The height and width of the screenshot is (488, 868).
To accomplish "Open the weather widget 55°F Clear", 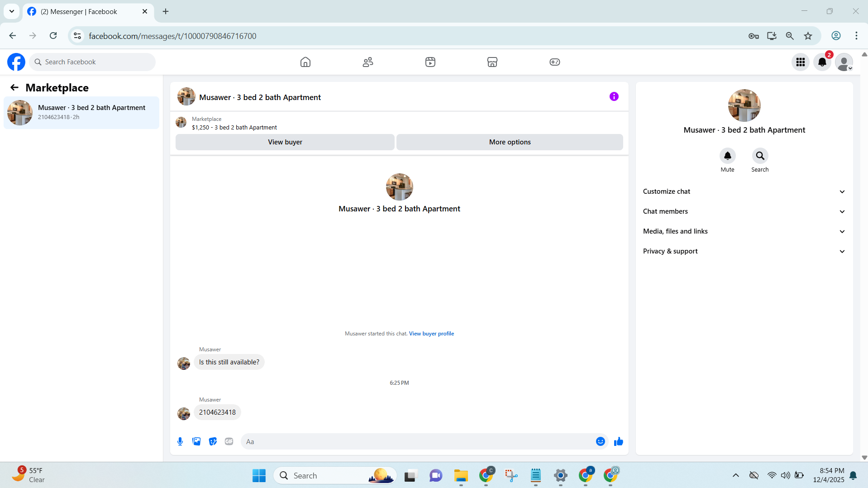I will pyautogui.click(x=28, y=475).
